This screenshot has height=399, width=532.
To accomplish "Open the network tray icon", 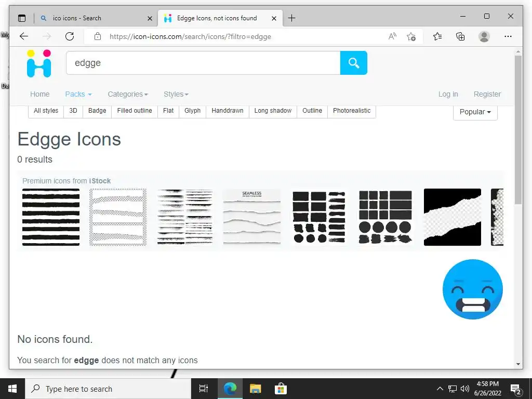I will coord(453,389).
